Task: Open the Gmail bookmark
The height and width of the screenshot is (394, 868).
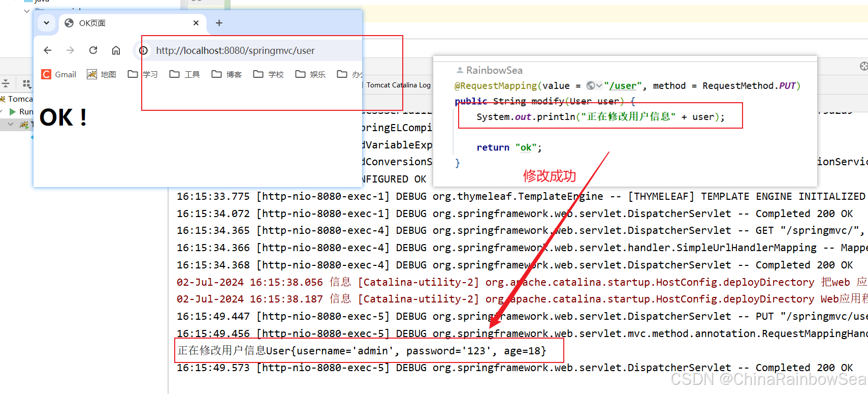Action: [x=59, y=74]
